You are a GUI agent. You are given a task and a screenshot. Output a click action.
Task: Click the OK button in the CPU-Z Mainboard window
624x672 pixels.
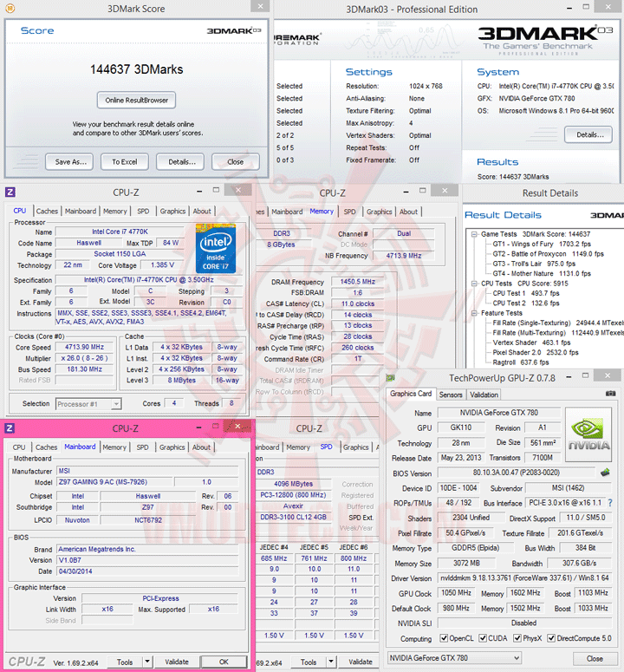(x=224, y=662)
